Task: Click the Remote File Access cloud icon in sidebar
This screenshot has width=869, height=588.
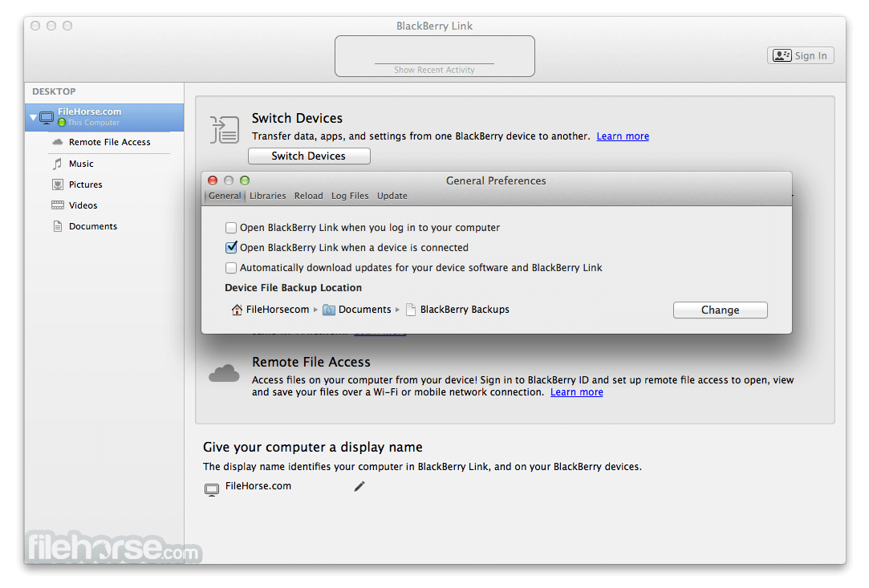Action: 57,143
